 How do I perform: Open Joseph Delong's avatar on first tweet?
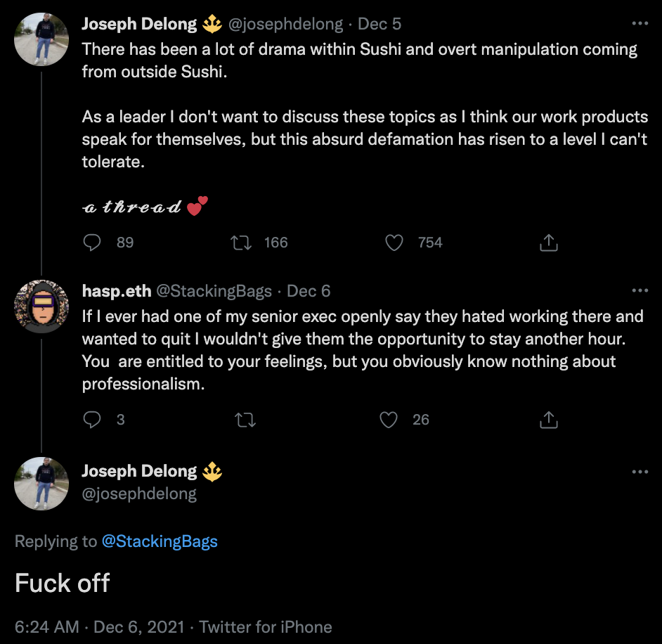pos(41,39)
